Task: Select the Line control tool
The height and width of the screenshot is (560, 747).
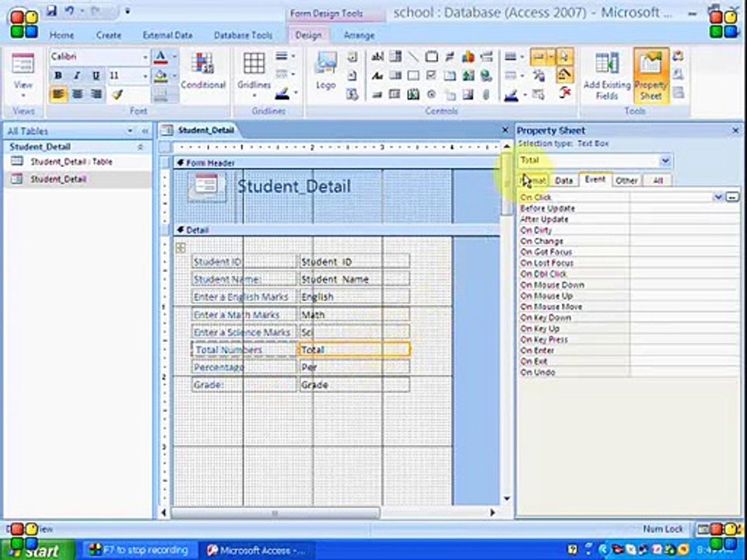Action: coord(413,57)
